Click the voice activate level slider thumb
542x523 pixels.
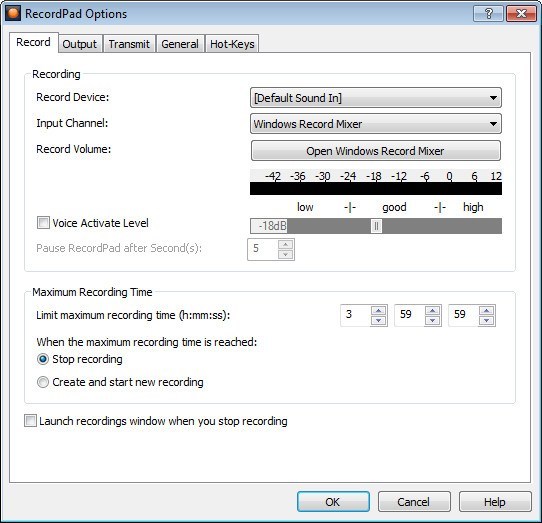[x=376, y=226]
